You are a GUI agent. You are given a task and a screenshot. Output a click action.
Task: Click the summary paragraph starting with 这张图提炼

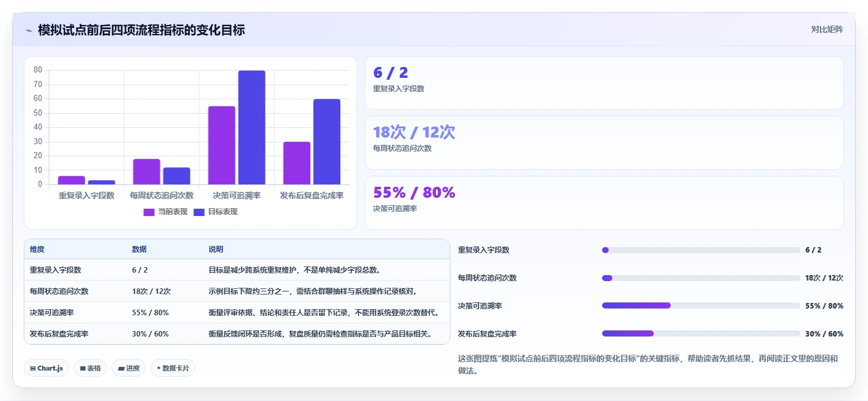(x=648, y=364)
